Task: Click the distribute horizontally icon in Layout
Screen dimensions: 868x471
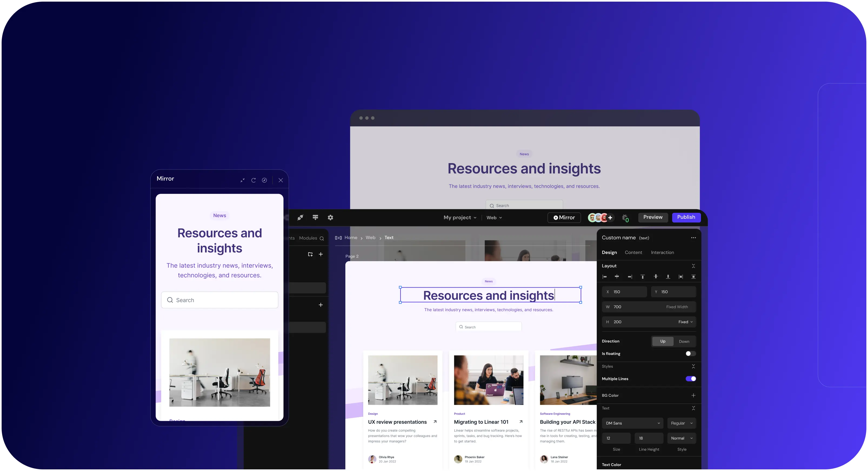Action: [681, 277]
